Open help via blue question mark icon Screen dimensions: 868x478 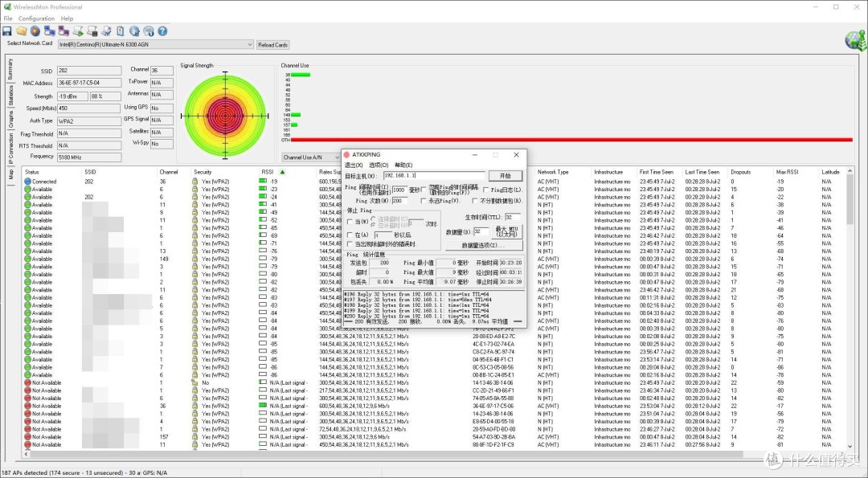click(162, 31)
